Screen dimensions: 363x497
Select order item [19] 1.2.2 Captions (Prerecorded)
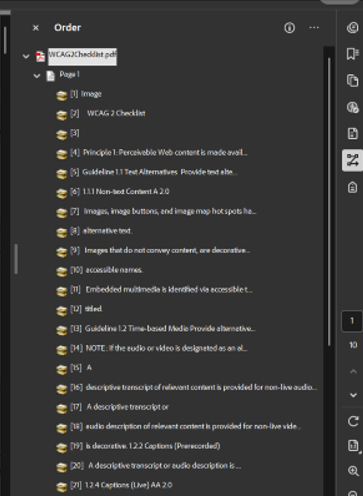click(x=145, y=446)
